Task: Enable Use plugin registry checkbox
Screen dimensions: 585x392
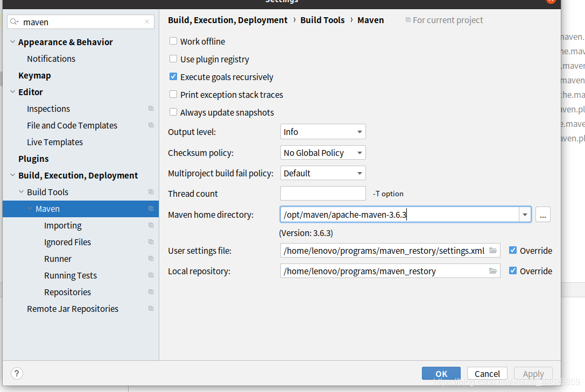Action: click(173, 59)
